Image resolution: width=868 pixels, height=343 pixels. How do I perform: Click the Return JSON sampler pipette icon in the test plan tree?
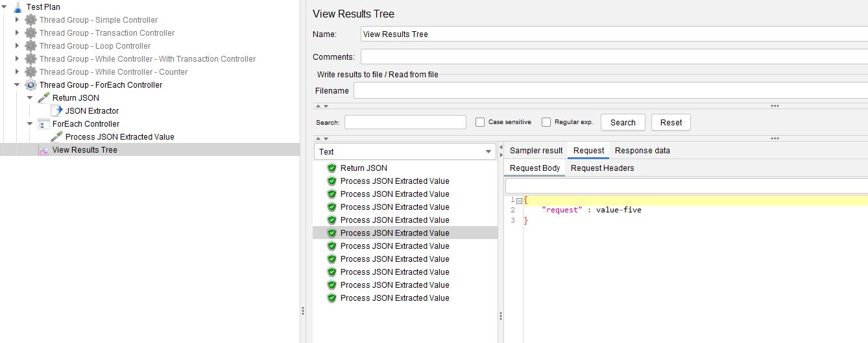43,98
